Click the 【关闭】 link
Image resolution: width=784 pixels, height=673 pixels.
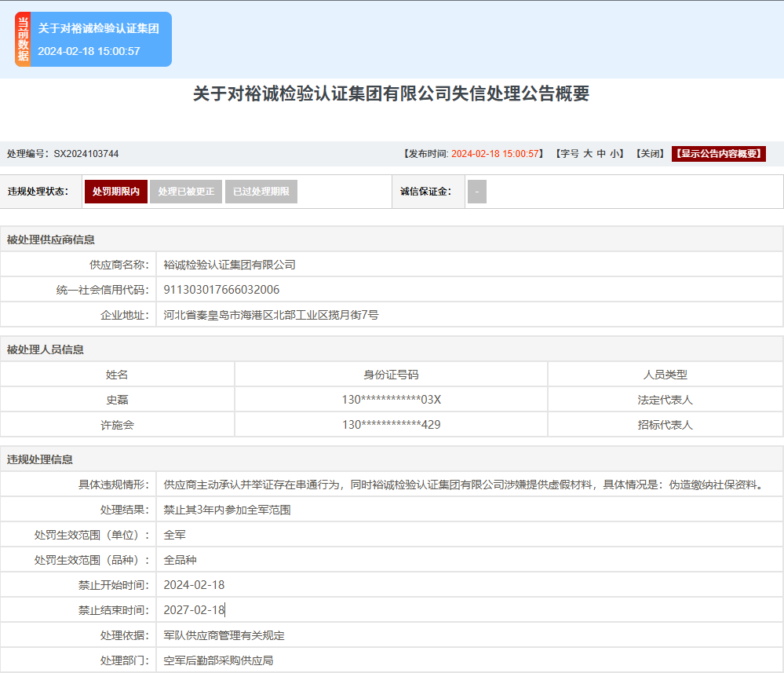[651, 154]
